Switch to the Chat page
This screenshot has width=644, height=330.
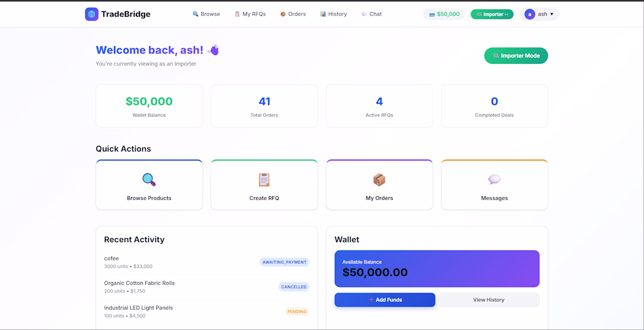coord(372,14)
